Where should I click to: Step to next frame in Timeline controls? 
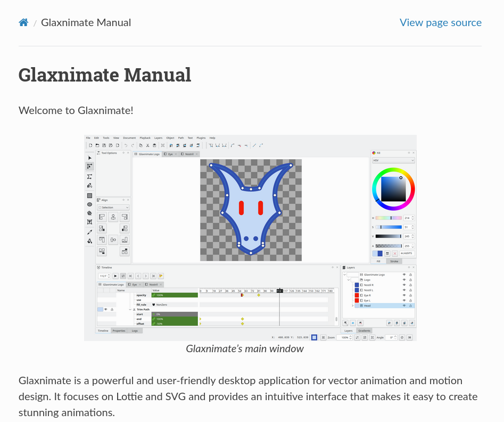pos(146,276)
